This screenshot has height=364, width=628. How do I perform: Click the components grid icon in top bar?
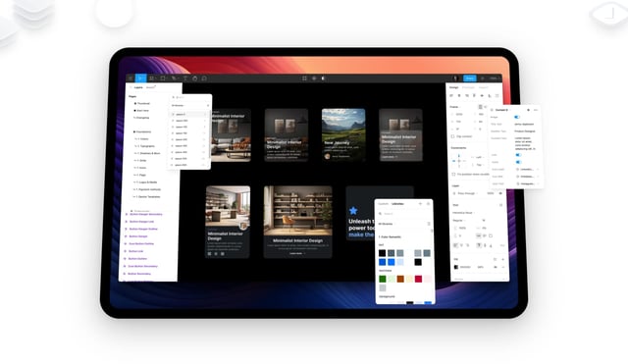[x=304, y=78]
